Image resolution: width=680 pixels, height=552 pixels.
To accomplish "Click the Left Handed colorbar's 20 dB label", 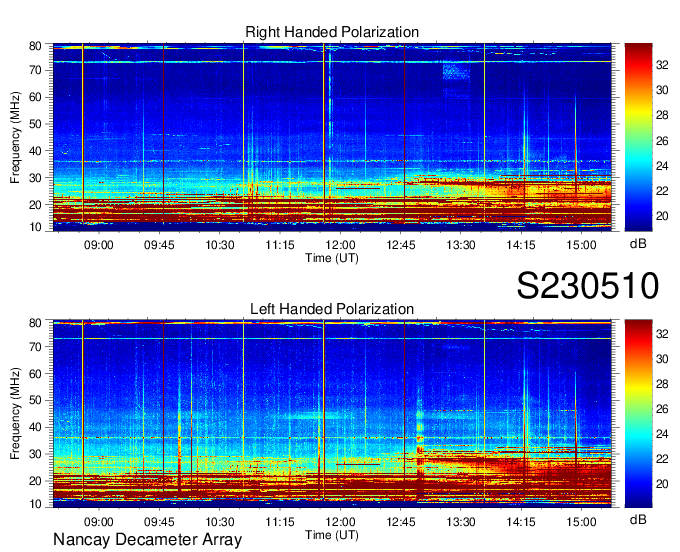I will click(662, 484).
